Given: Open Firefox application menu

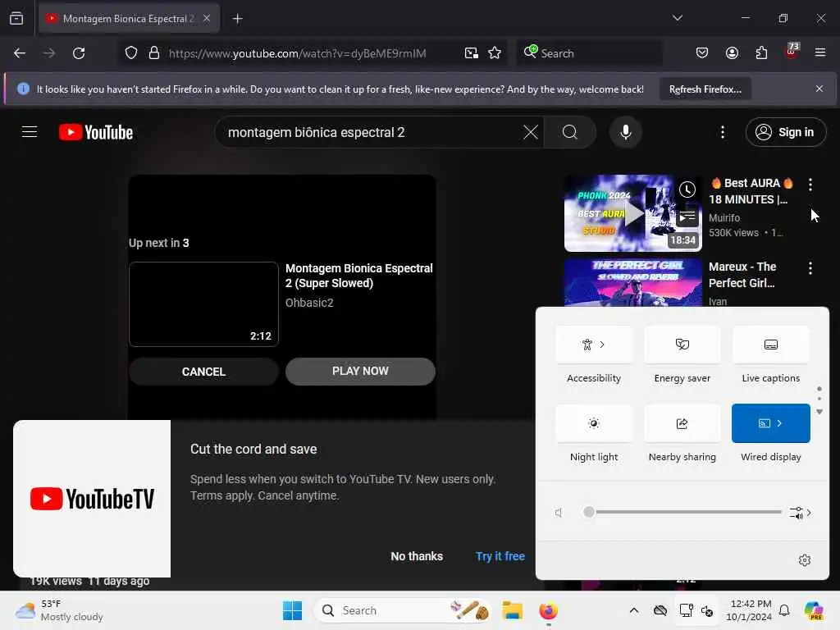Looking at the screenshot, I should click(819, 52).
